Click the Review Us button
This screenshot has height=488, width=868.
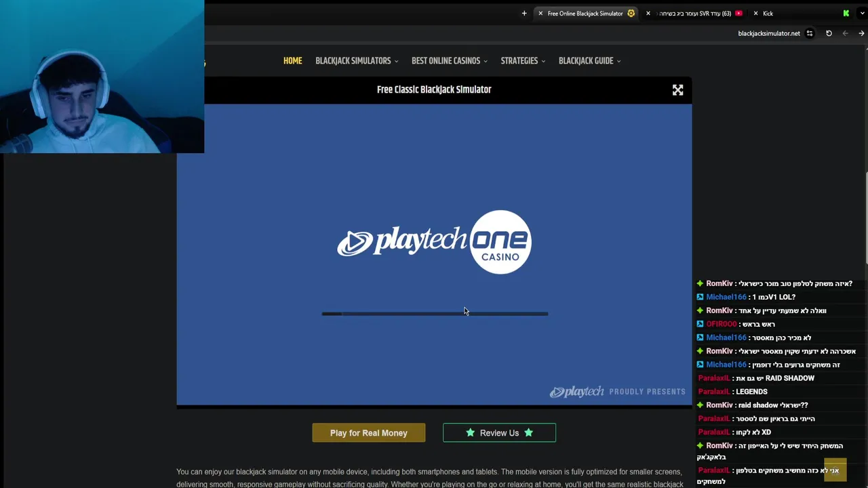pyautogui.click(x=499, y=433)
